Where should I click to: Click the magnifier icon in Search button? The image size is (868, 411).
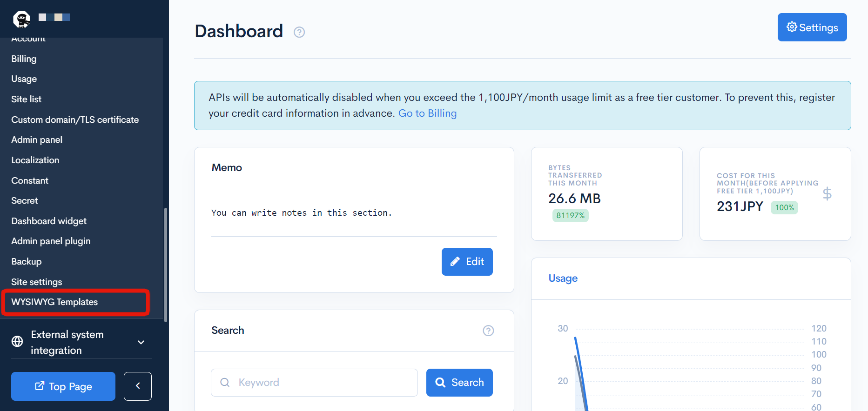point(440,382)
